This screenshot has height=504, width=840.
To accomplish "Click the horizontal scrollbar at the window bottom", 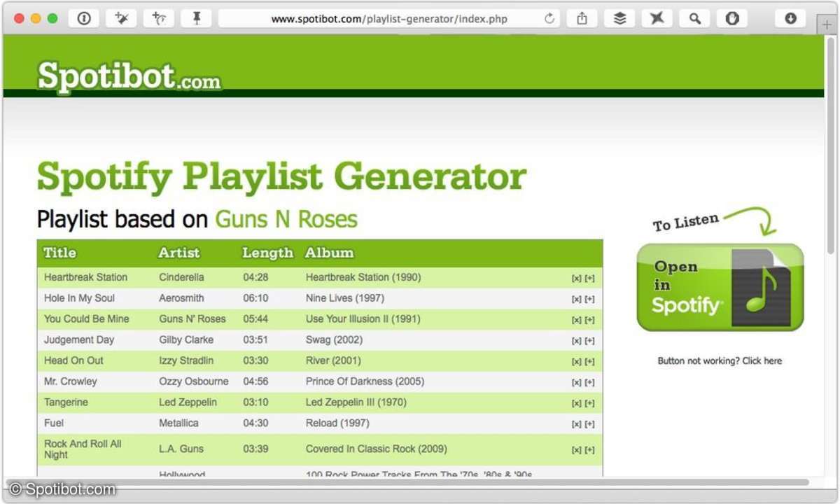I will pyautogui.click(x=407, y=482).
